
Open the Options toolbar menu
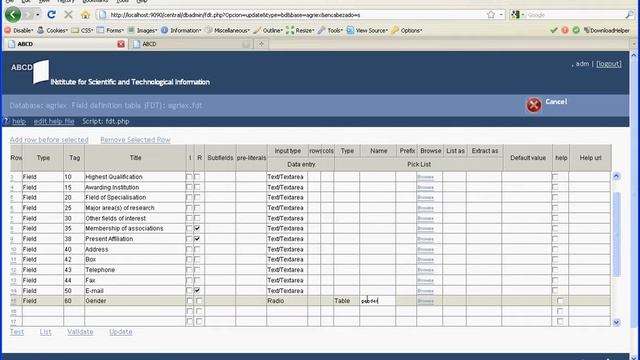click(x=407, y=30)
